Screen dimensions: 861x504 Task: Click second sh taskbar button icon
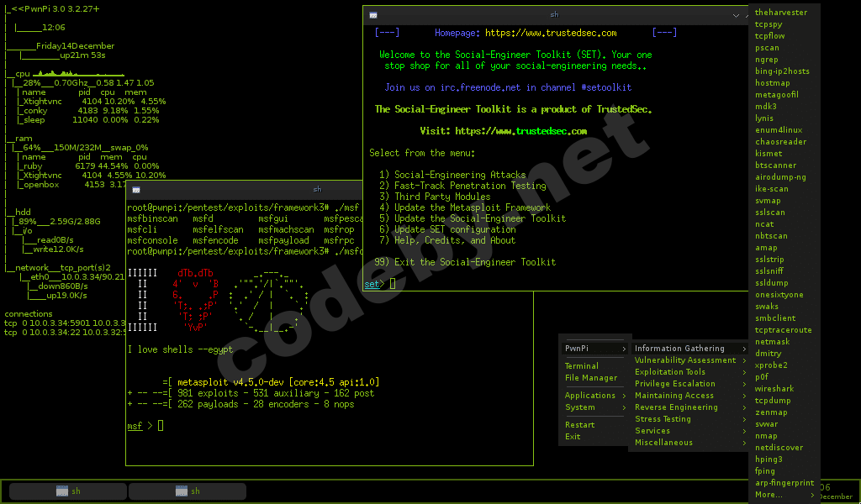point(182,491)
